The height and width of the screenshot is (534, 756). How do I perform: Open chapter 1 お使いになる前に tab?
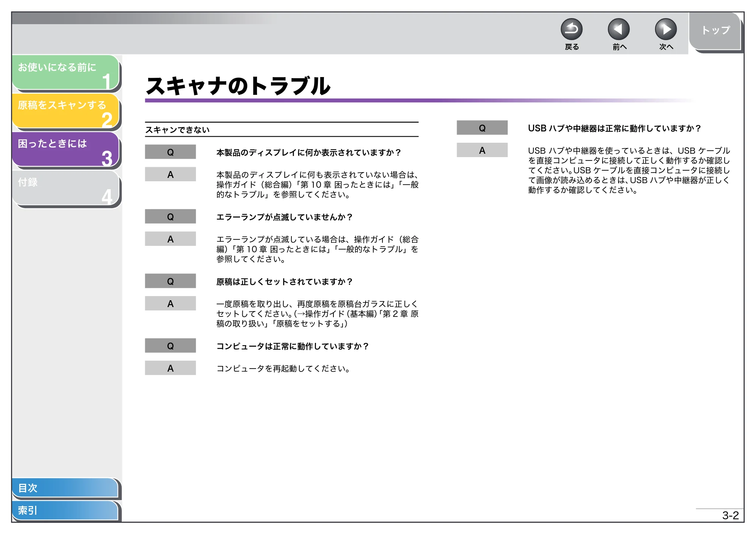66,73
